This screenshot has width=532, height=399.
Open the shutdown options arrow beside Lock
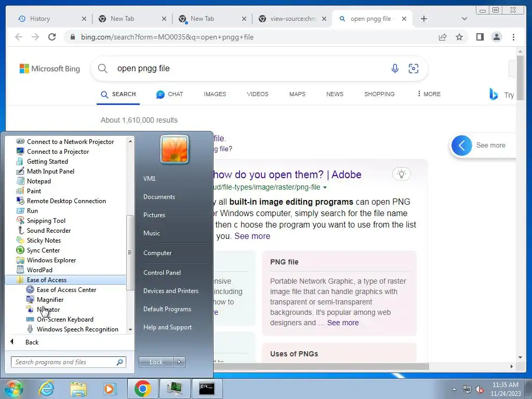pos(179,362)
